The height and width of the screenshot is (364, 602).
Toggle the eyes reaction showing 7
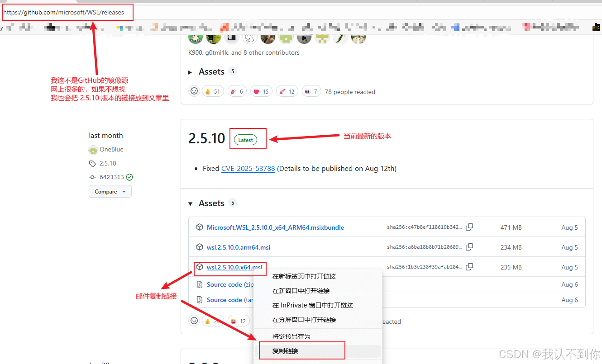(311, 91)
